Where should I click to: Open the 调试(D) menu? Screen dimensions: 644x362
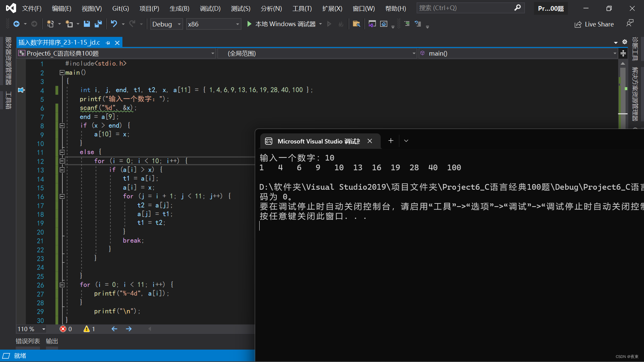coord(210,8)
